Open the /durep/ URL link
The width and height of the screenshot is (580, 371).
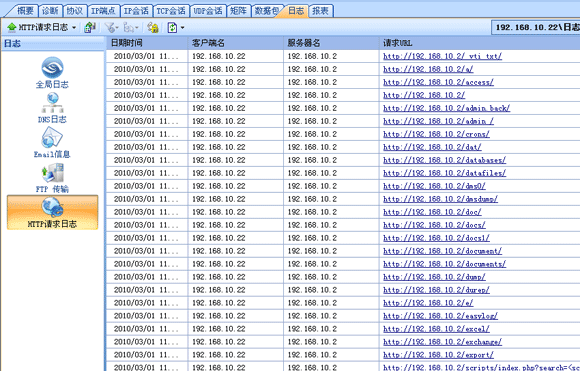[436, 290]
